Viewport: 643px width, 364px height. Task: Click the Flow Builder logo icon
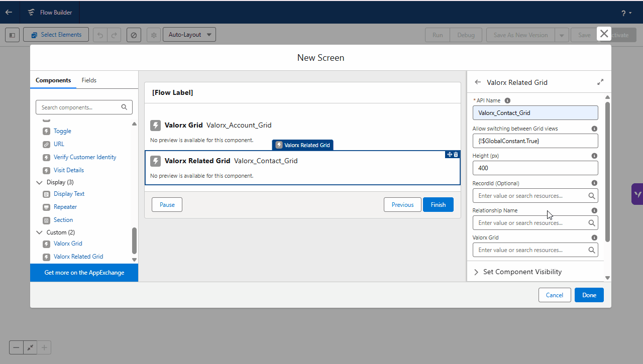click(x=32, y=12)
